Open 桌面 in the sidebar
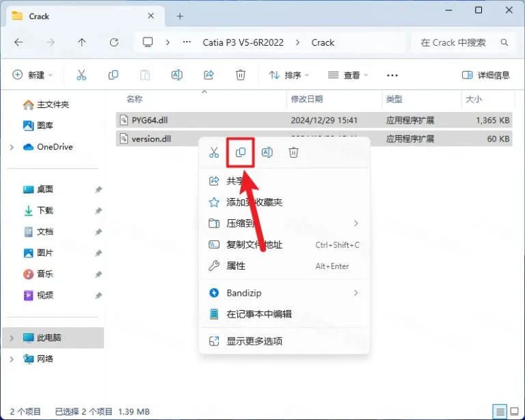The image size is (525, 420). [38, 189]
